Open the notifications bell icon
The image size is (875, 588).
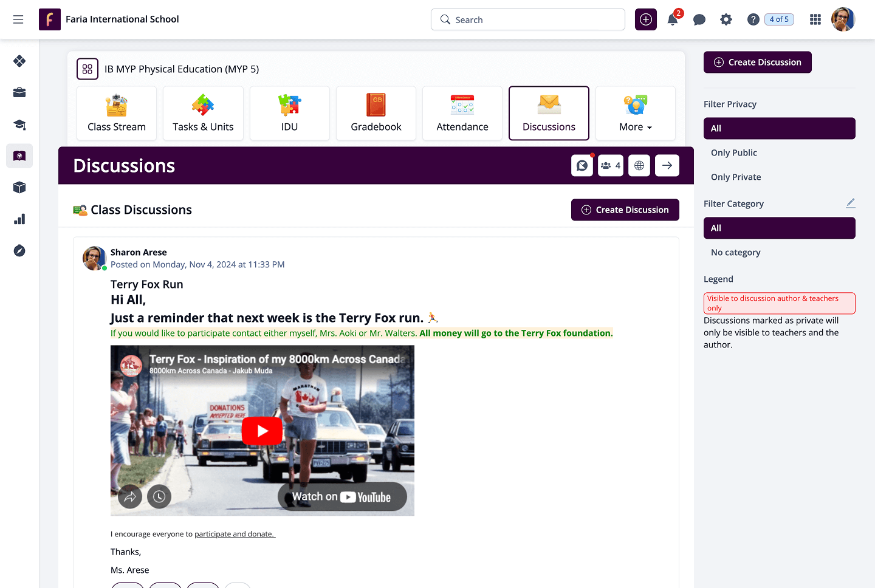pos(673,20)
